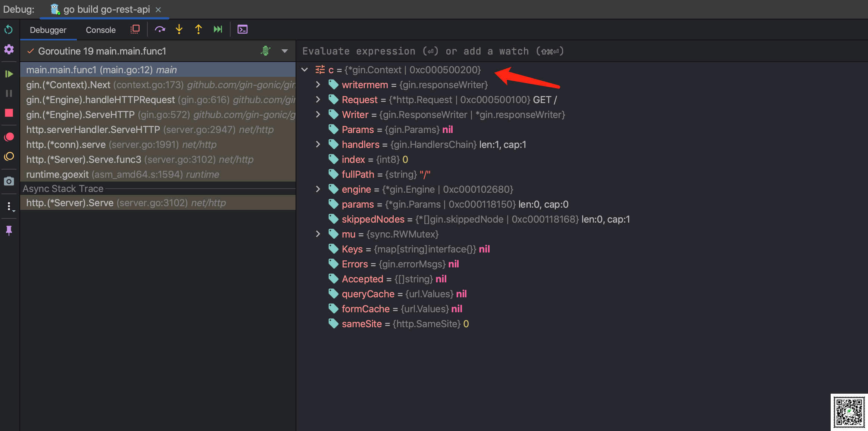
Task: Open the Goroutine 19 dropdown arrow
Action: [x=284, y=51]
